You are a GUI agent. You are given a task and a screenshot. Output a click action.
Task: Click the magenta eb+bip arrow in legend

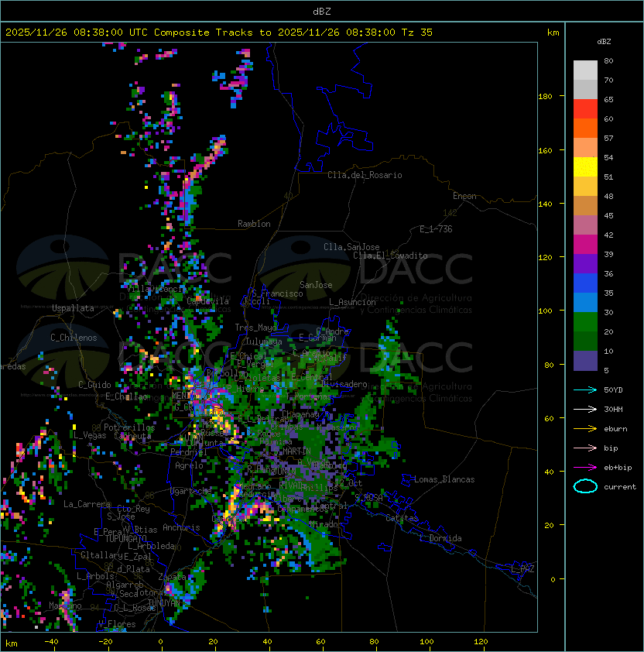585,468
